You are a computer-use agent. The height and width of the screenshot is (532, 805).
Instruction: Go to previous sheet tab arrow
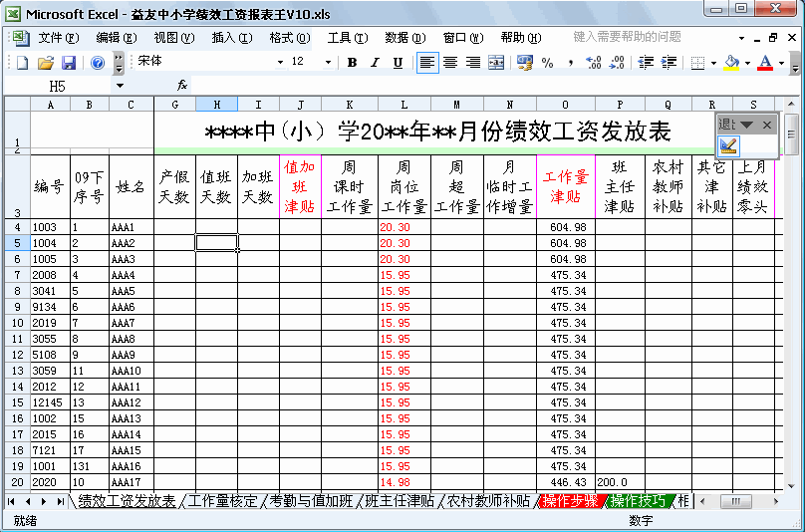click(x=28, y=501)
